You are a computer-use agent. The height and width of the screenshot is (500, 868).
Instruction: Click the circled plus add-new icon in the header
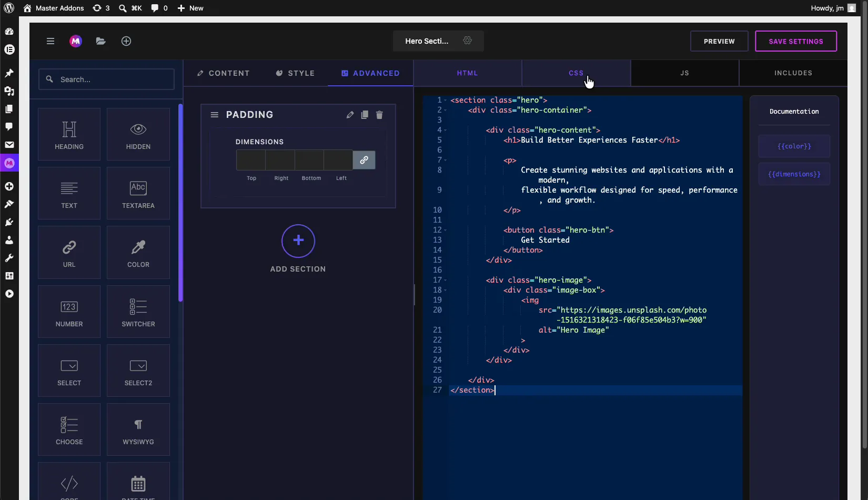coord(126,41)
